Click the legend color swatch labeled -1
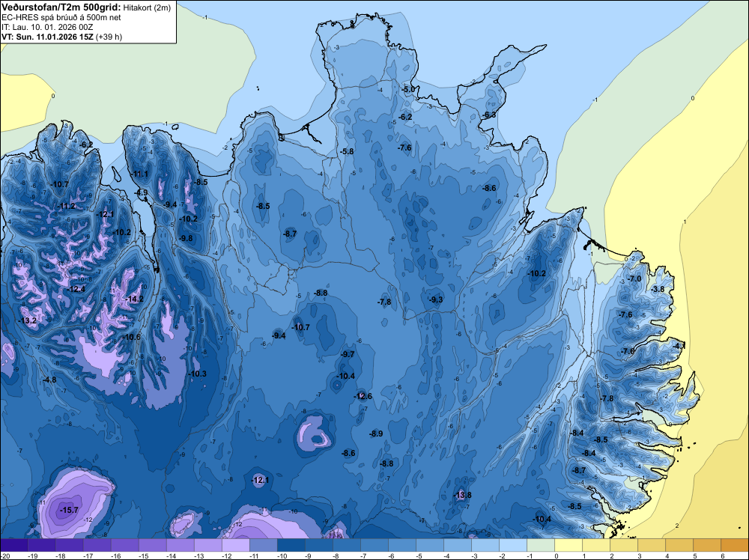The height and width of the screenshot is (560, 749). pyautogui.click(x=541, y=545)
